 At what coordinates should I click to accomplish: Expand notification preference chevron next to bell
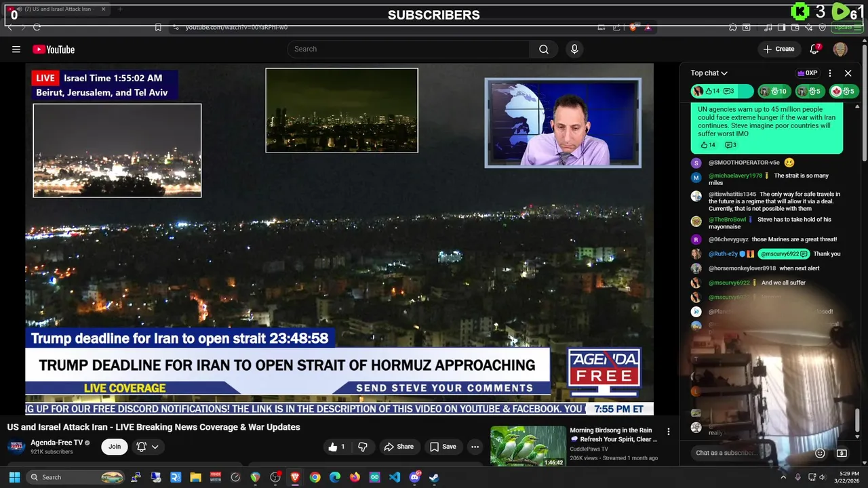coord(155,447)
